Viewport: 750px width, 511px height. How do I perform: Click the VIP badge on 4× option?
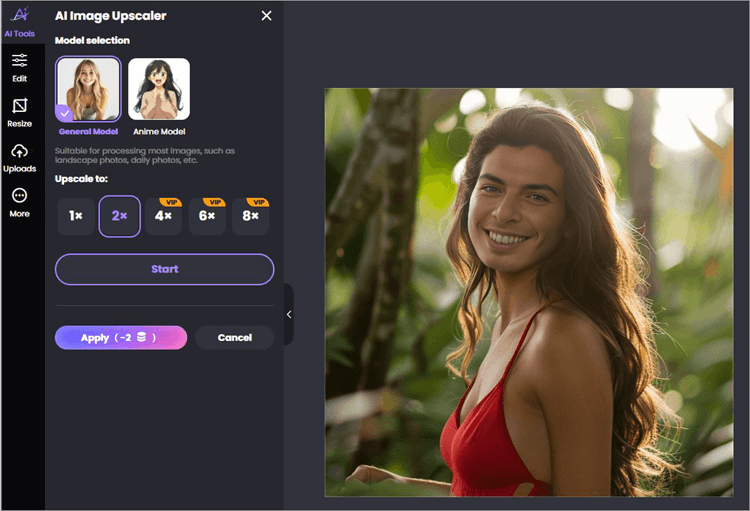(x=171, y=202)
